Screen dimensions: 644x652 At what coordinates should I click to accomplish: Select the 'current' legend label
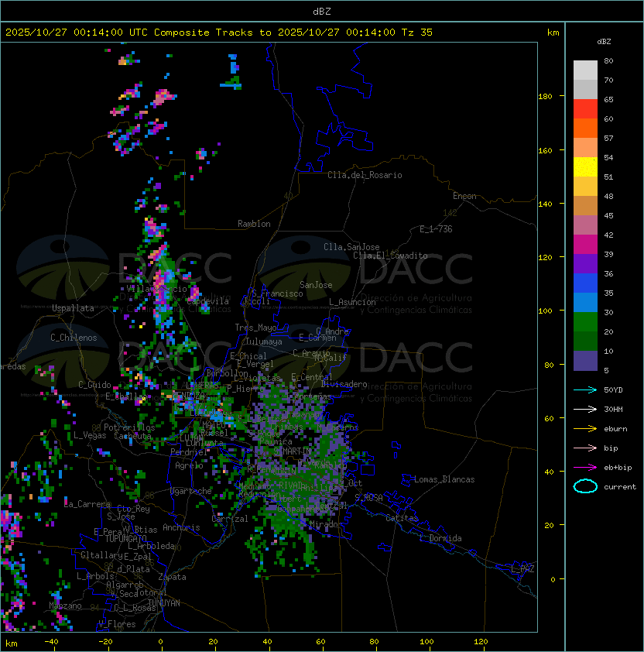click(620, 487)
